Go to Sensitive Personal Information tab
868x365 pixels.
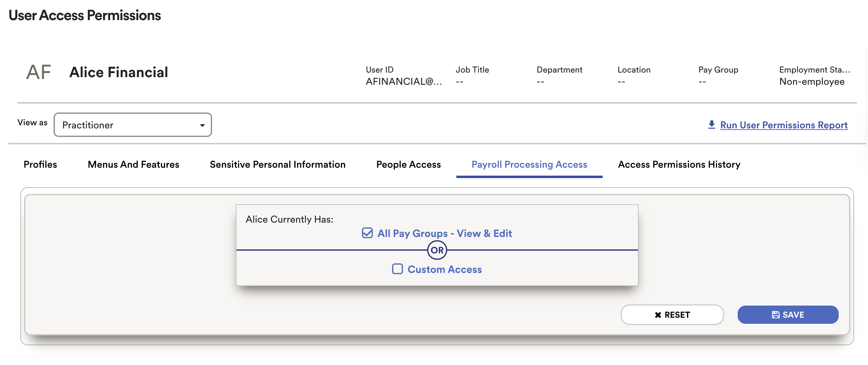coord(278,164)
